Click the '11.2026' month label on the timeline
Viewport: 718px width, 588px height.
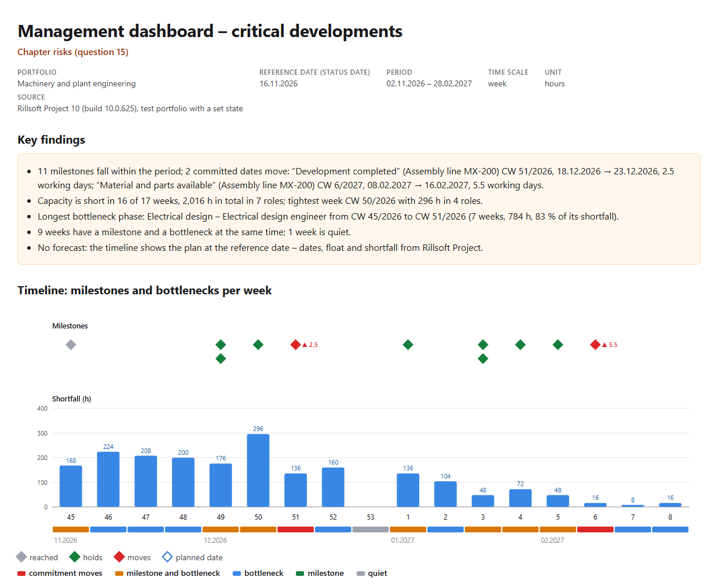65,540
